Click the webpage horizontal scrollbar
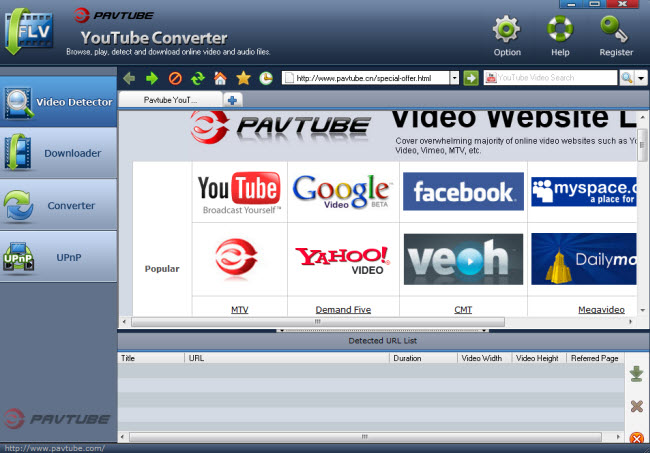 318,323
